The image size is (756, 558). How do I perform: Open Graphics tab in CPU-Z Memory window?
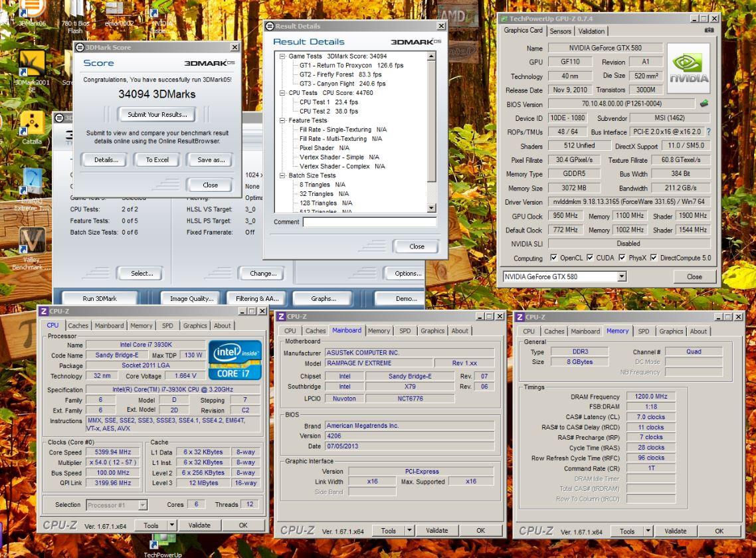(671, 331)
